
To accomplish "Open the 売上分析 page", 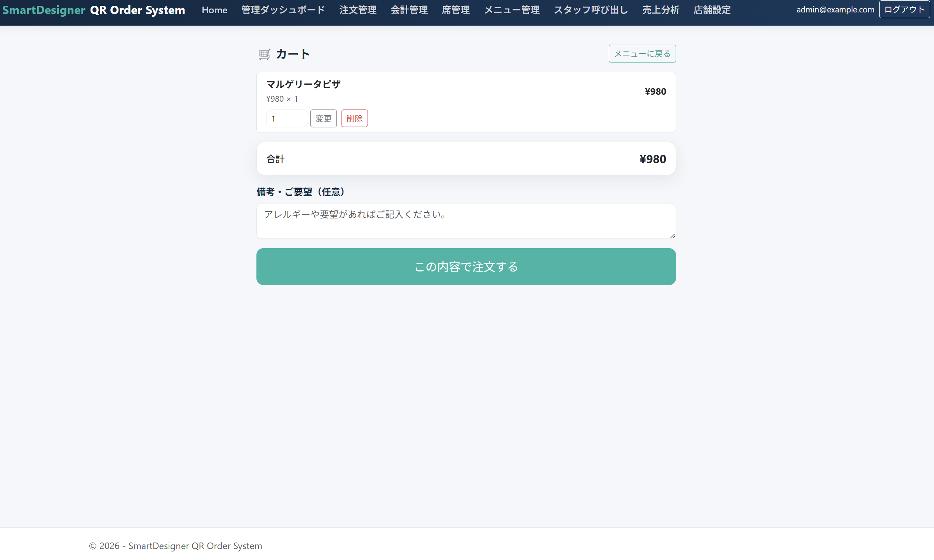I will [661, 10].
